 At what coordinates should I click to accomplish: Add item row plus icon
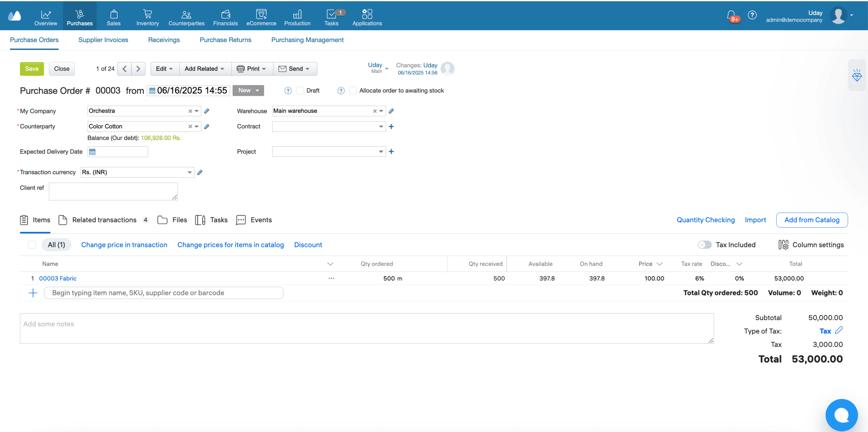[x=33, y=293]
